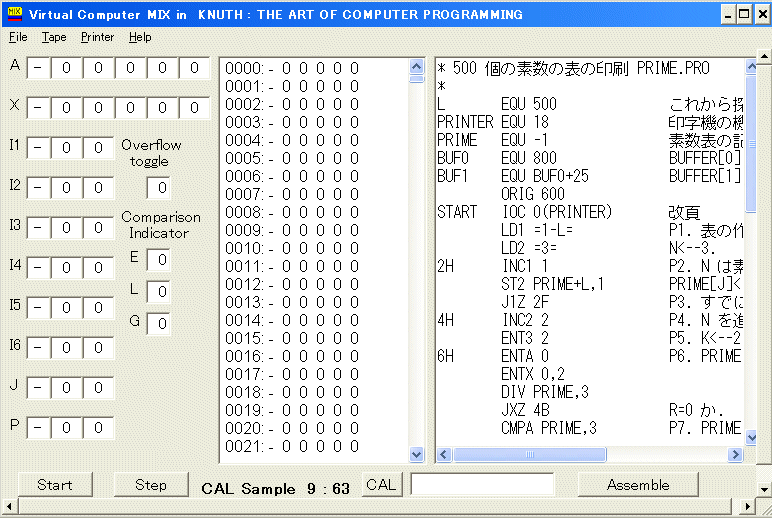Screen dimensions: 772x518
Task: Click source line 'ENTX 0,2'
Action: tap(533, 374)
